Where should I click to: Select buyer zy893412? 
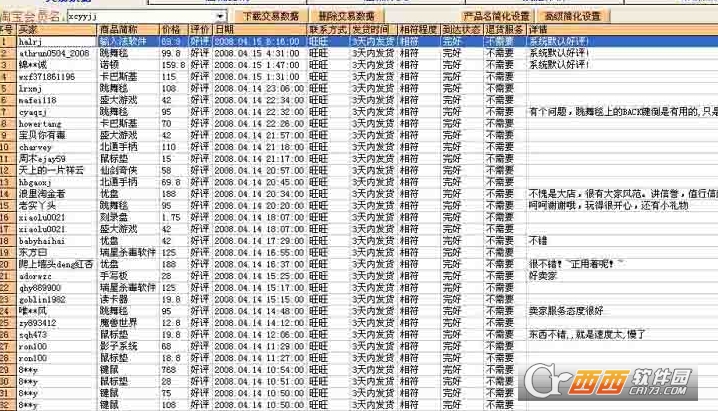pos(38,323)
